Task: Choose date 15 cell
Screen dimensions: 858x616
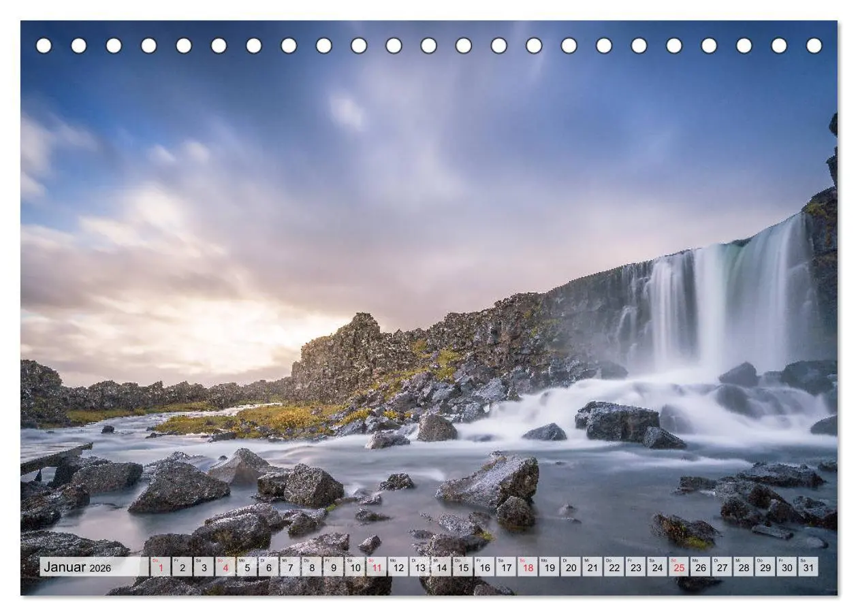Action: 463,567
